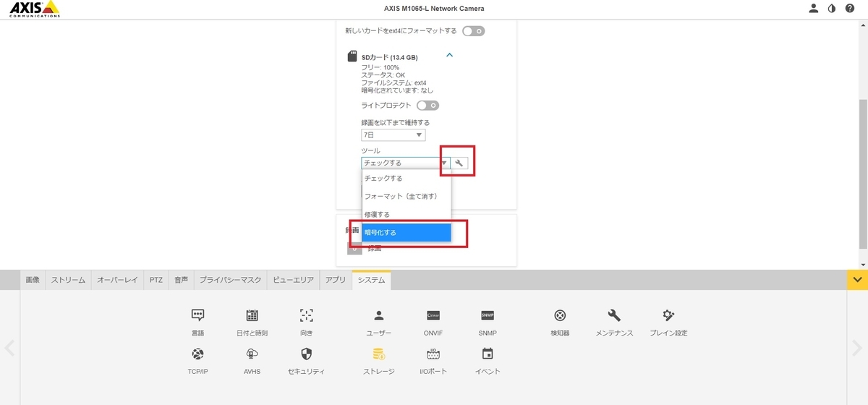This screenshot has width=868, height=405.
Task: Open イベント events settings
Action: pyautogui.click(x=488, y=362)
